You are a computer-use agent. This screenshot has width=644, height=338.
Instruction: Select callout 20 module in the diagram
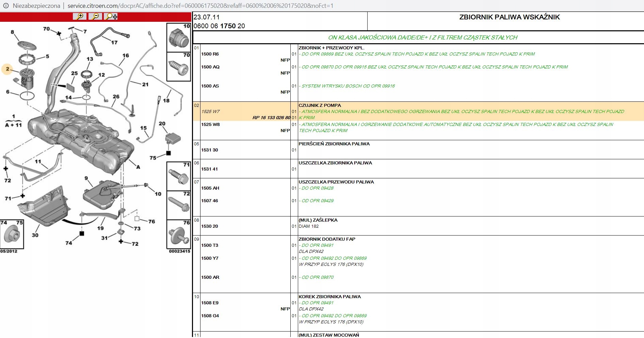[162, 124]
